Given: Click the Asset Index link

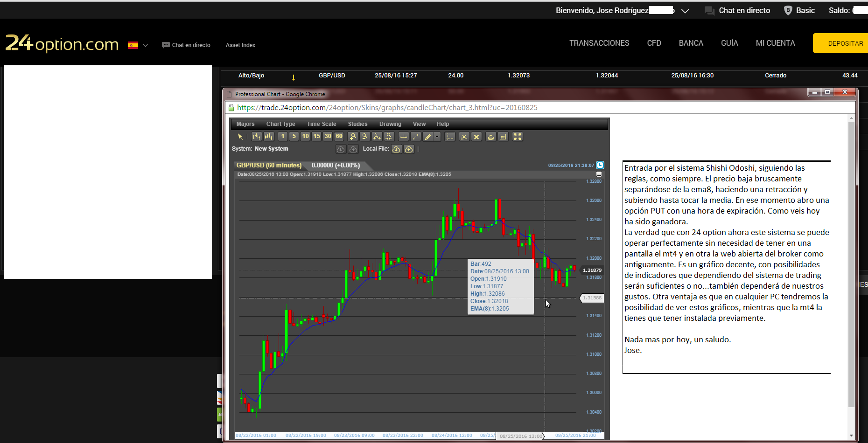Looking at the screenshot, I should 240,45.
